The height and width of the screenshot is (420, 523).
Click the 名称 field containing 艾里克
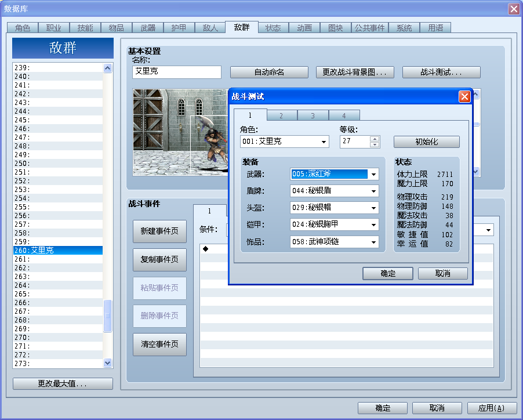[x=177, y=72]
